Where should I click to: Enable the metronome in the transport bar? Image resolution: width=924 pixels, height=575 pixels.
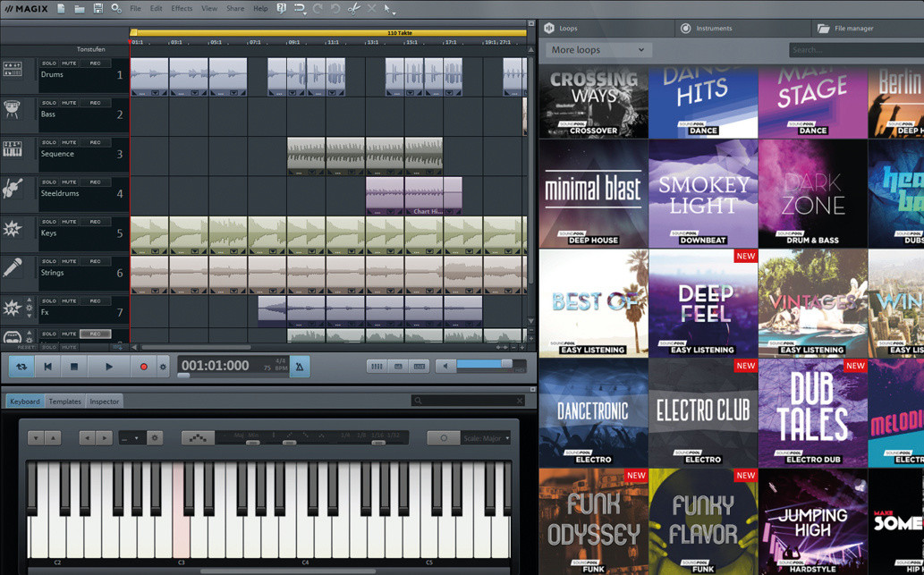pos(301,366)
